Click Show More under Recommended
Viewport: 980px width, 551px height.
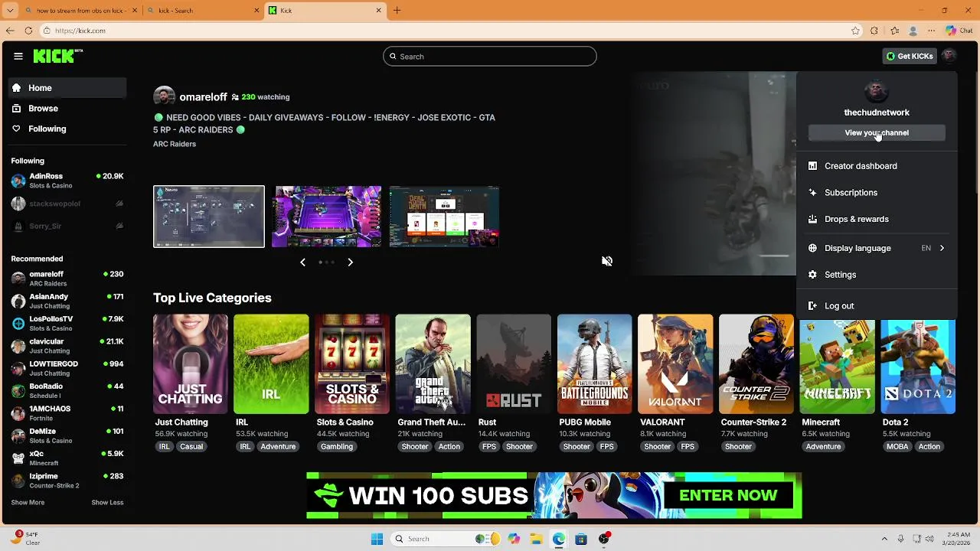[x=28, y=503]
